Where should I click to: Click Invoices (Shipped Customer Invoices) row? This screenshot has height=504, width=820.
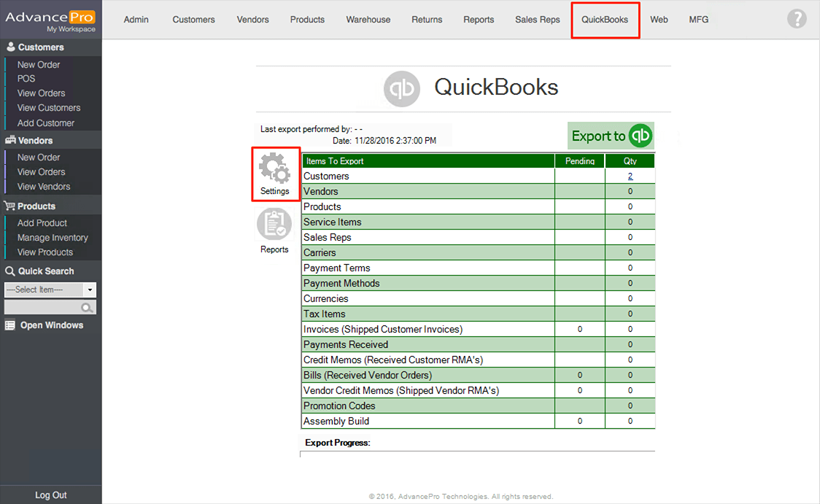click(478, 329)
